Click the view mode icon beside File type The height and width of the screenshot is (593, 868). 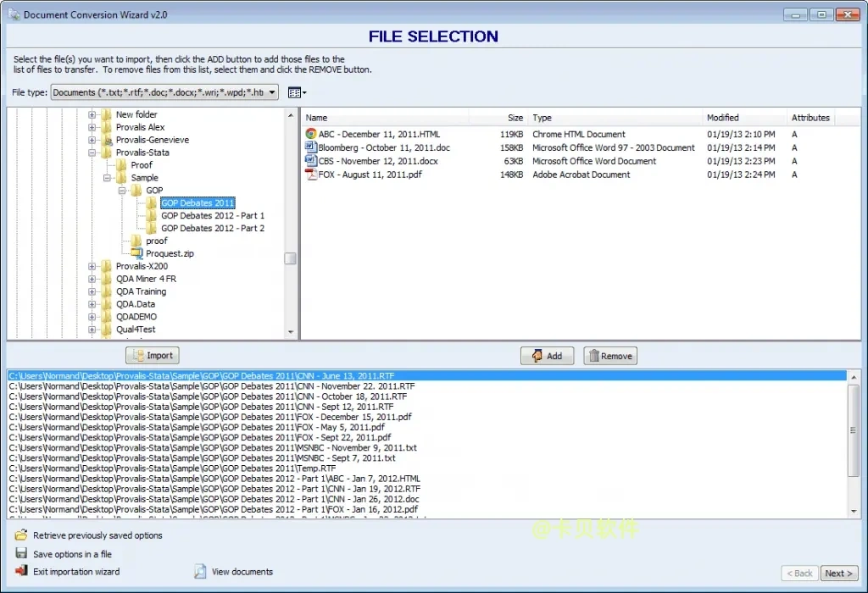point(297,92)
